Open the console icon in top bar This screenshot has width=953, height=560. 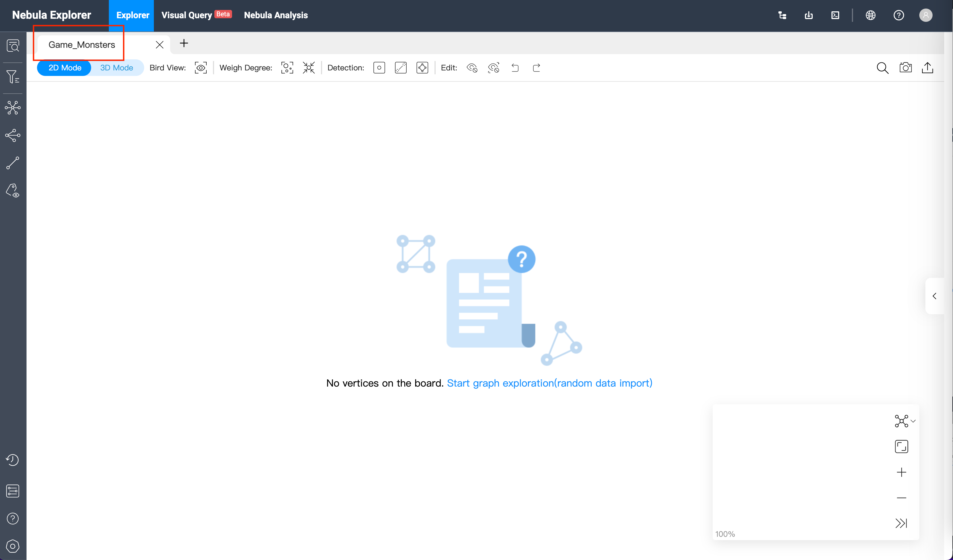(835, 15)
